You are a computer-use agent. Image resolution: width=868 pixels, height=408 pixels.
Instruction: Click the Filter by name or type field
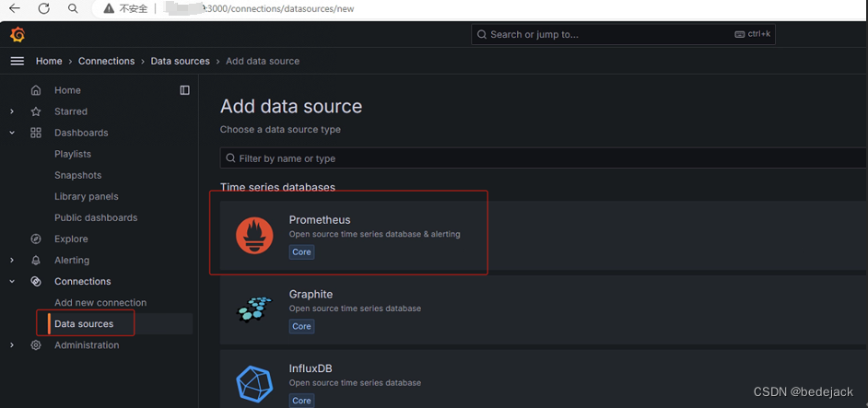coord(544,158)
